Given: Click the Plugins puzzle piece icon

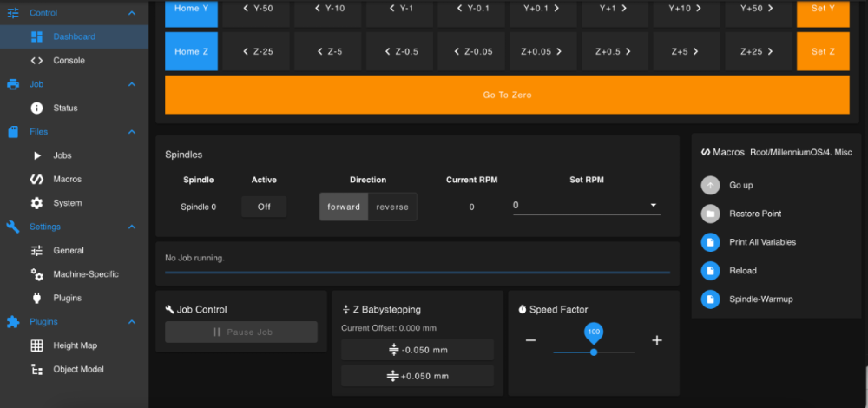Looking at the screenshot, I should pos(13,322).
